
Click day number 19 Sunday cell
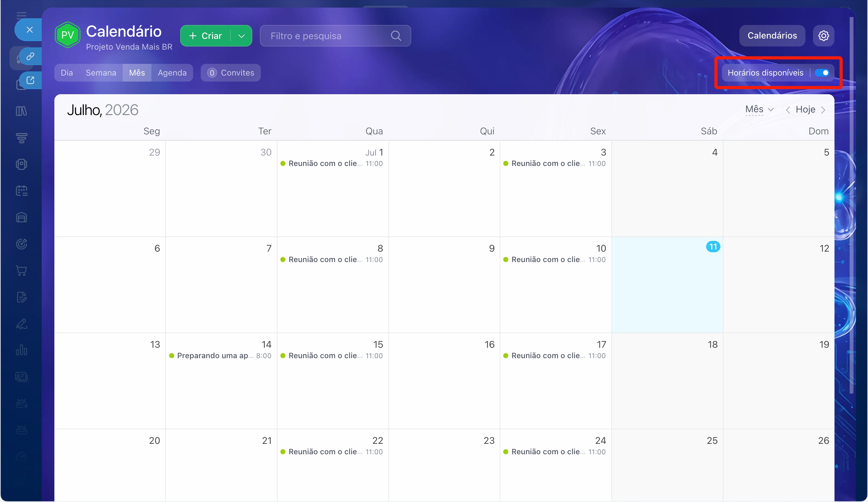(x=824, y=345)
